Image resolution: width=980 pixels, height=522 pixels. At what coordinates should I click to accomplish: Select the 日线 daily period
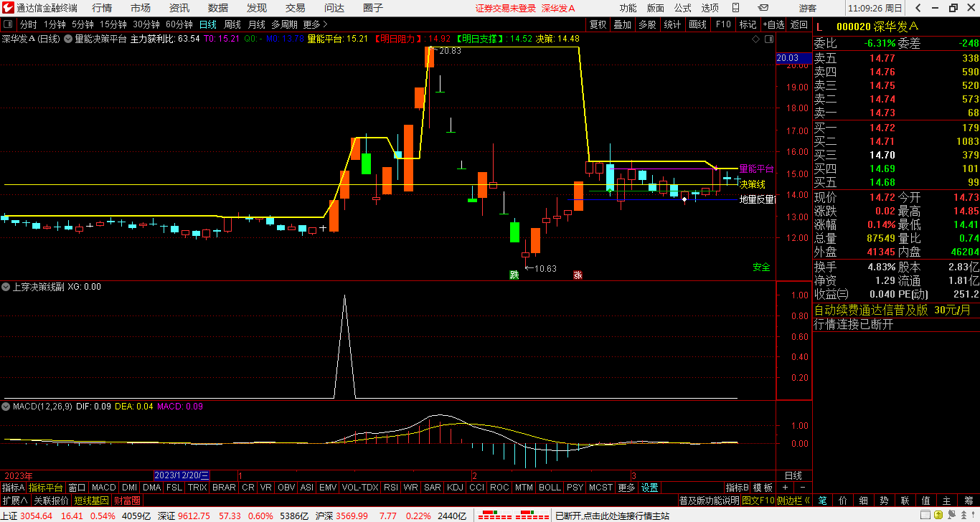208,24
